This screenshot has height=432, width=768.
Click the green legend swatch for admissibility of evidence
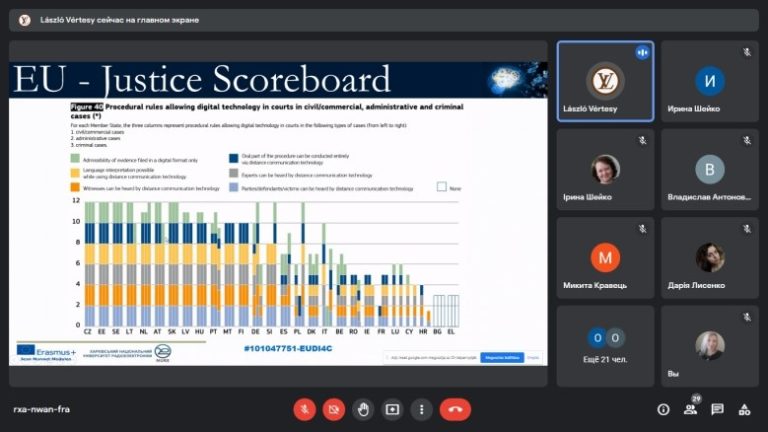pyautogui.click(x=75, y=158)
